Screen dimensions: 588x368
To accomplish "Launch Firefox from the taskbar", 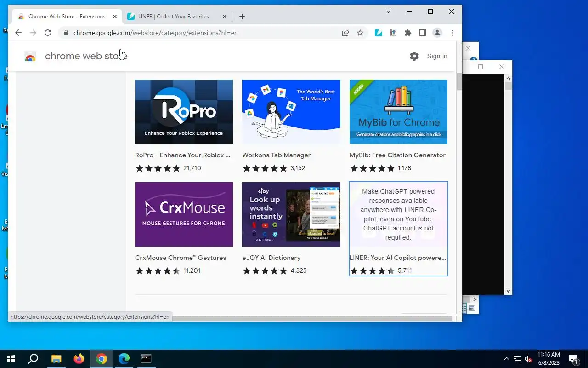I will (79, 359).
